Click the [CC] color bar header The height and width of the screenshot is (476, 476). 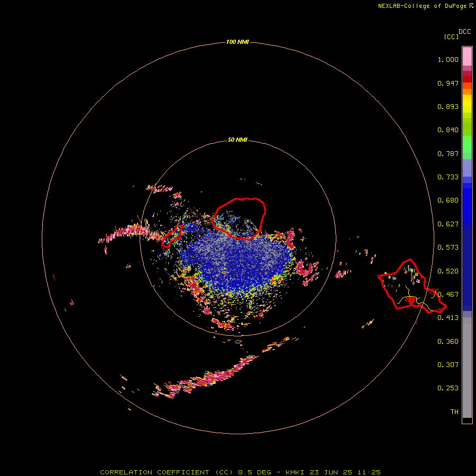click(x=451, y=36)
